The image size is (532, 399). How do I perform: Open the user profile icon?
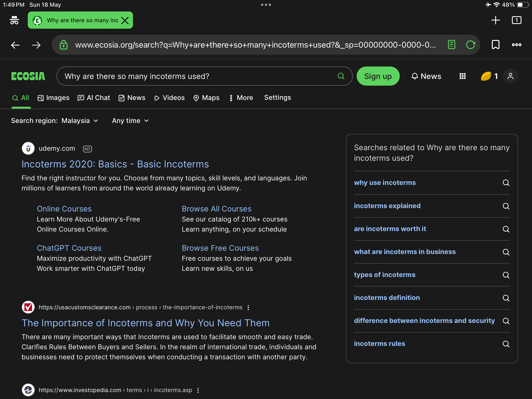click(x=510, y=76)
